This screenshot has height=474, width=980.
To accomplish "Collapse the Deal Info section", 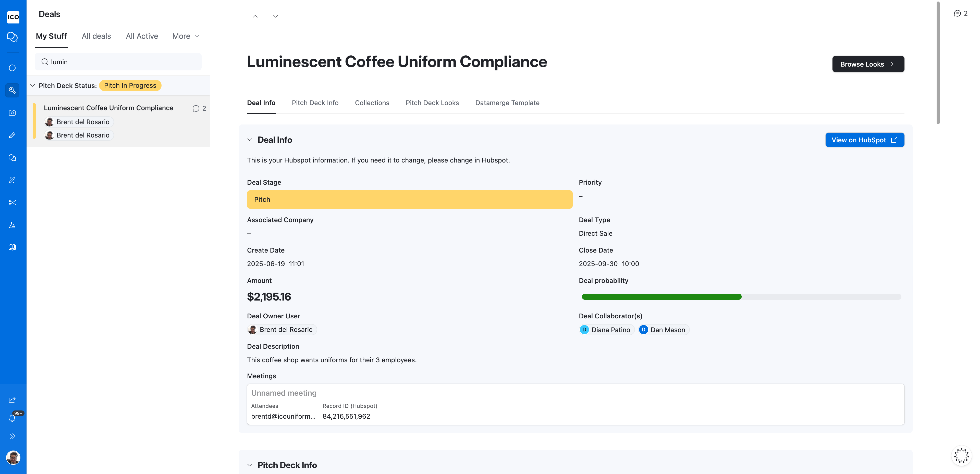I will click(x=250, y=140).
